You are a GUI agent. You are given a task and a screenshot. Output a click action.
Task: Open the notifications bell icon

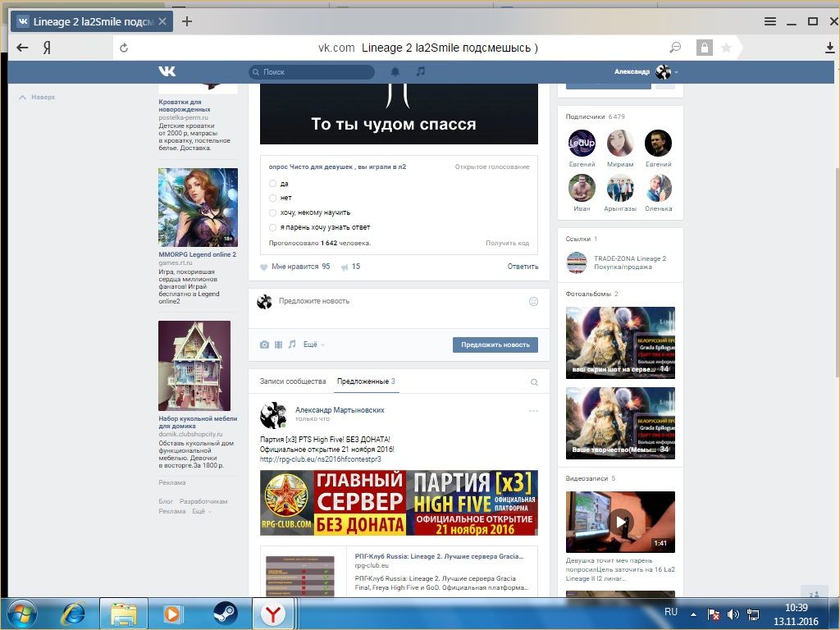tap(395, 71)
